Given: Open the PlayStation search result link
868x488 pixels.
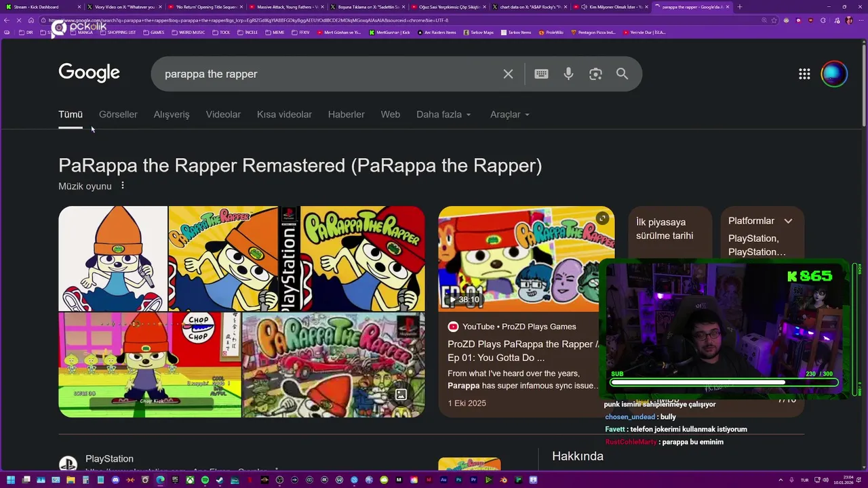Looking at the screenshot, I should point(109,459).
